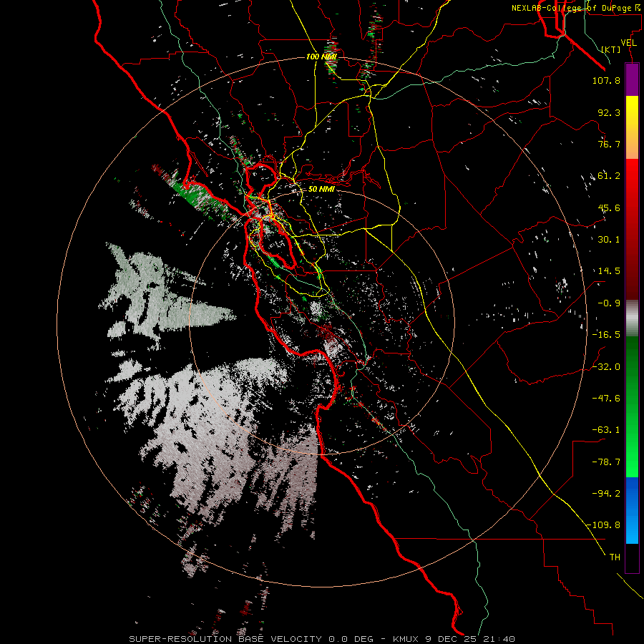Click the 107.8 velocity legend value

606,80
